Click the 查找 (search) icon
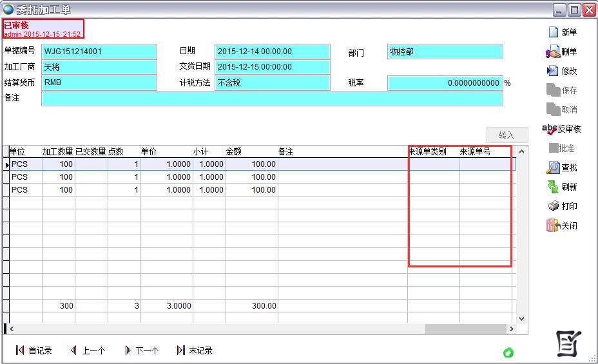 (x=553, y=168)
